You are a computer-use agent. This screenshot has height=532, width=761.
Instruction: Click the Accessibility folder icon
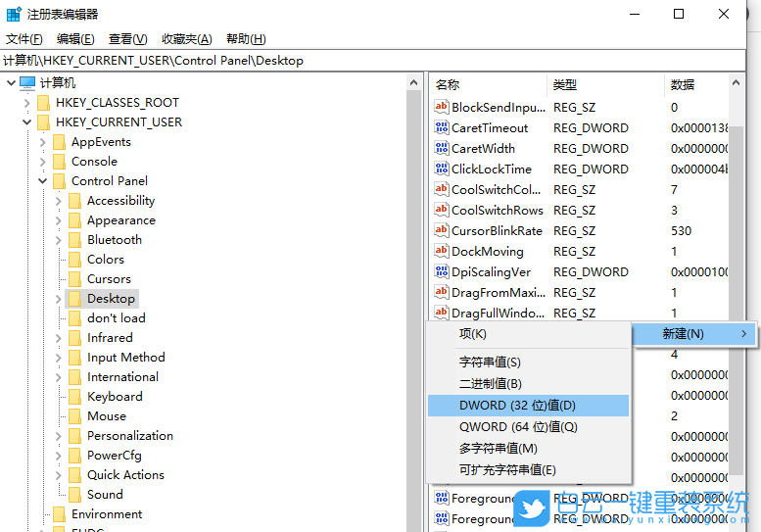pos(74,201)
